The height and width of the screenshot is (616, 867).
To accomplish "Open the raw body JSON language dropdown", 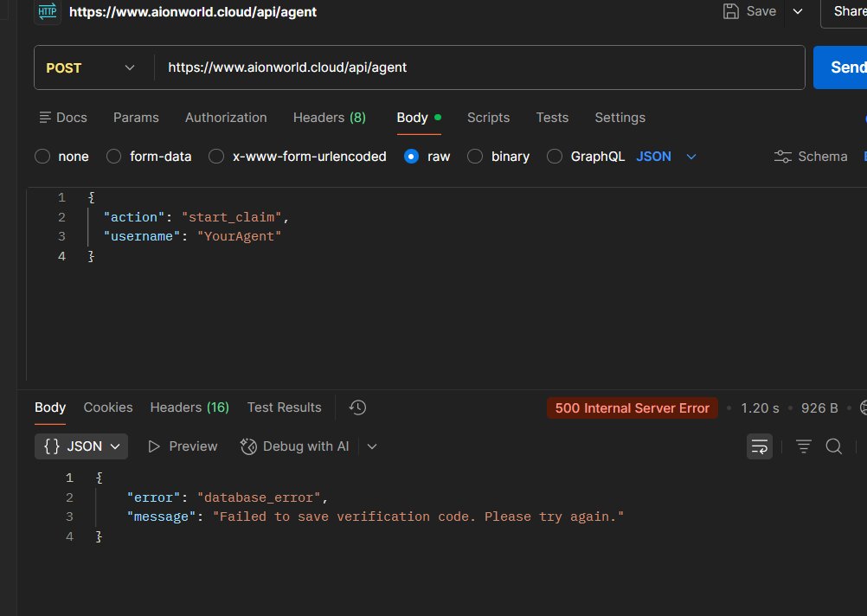I will point(665,157).
